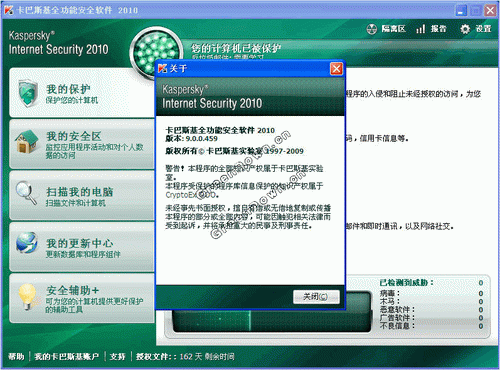Open the 报告 bar chart icon
Screen dimensions: 500x370
click(x=421, y=29)
